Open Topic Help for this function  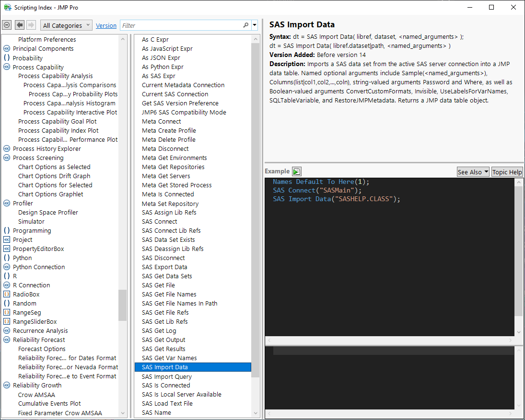coord(507,172)
